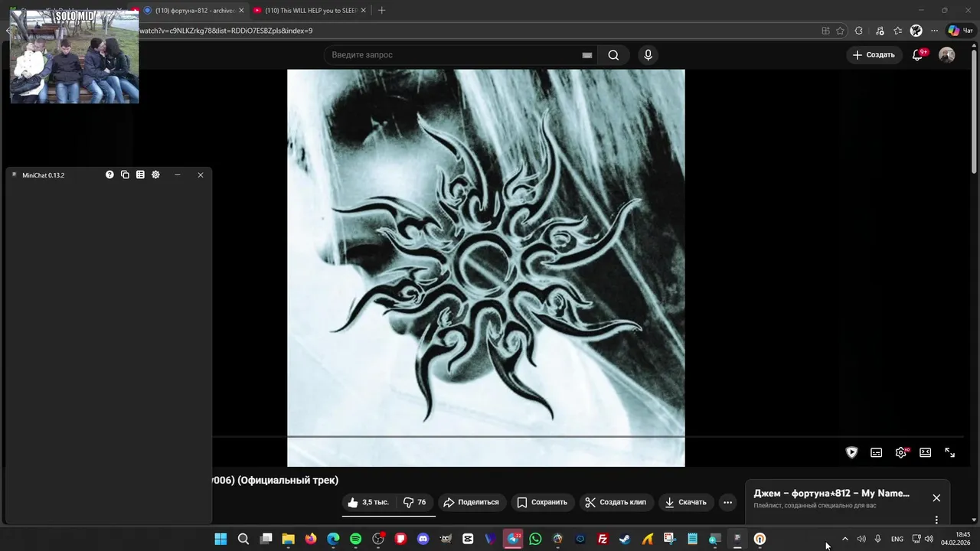Open browser settings and more menu
This screenshot has height=551, width=980.
934,31
